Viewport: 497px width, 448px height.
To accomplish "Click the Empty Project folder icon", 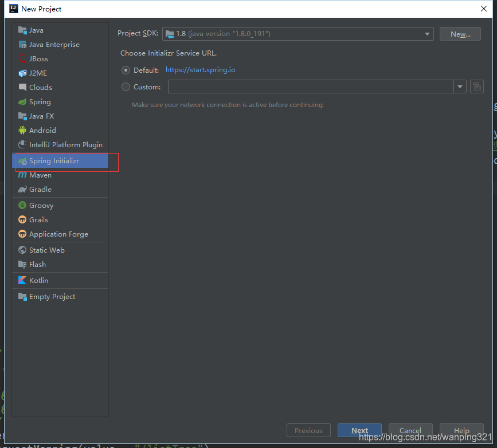I will click(x=22, y=297).
